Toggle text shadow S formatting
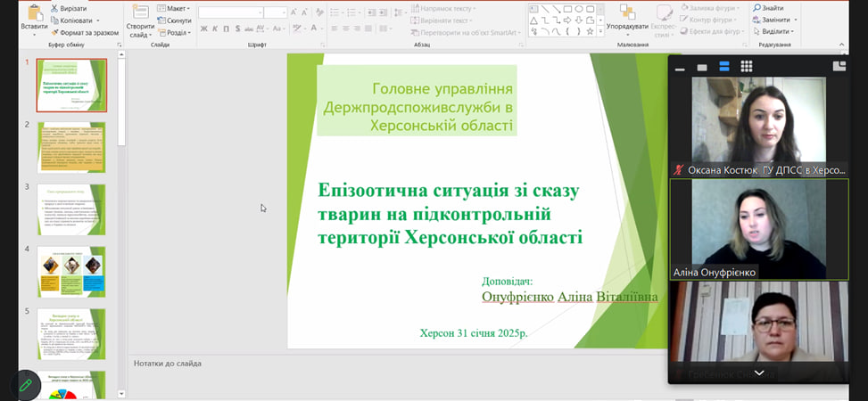This screenshot has height=401, width=868. (237, 29)
